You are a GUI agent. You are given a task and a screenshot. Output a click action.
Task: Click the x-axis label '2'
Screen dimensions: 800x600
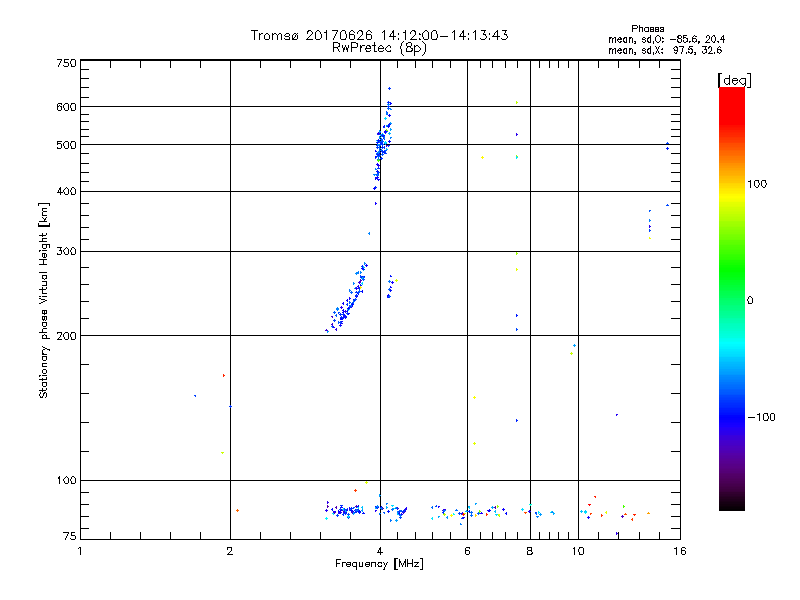(230, 551)
